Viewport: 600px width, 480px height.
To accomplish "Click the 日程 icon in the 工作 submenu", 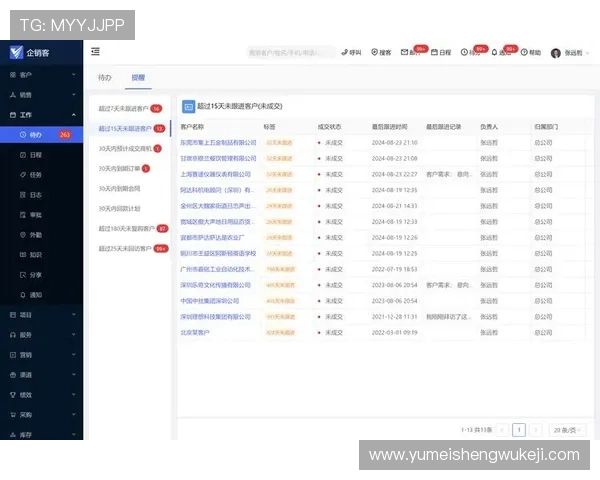I will tap(23, 155).
